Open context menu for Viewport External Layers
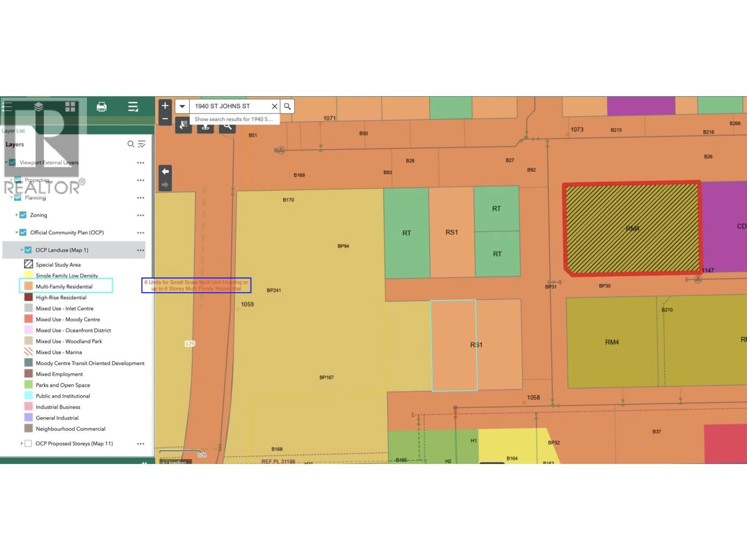747x560 pixels. 140,162
